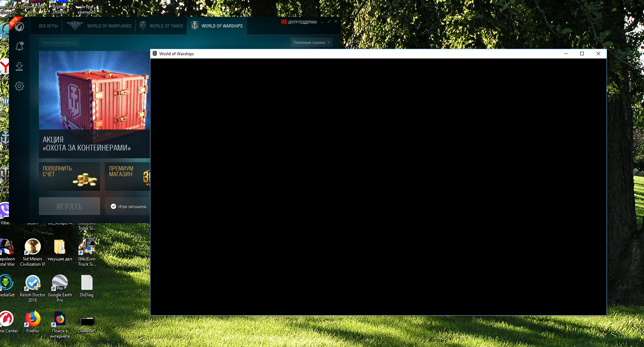The width and height of the screenshot is (644, 347).
Task: Maximize the World of Warships window
Action: click(x=582, y=53)
